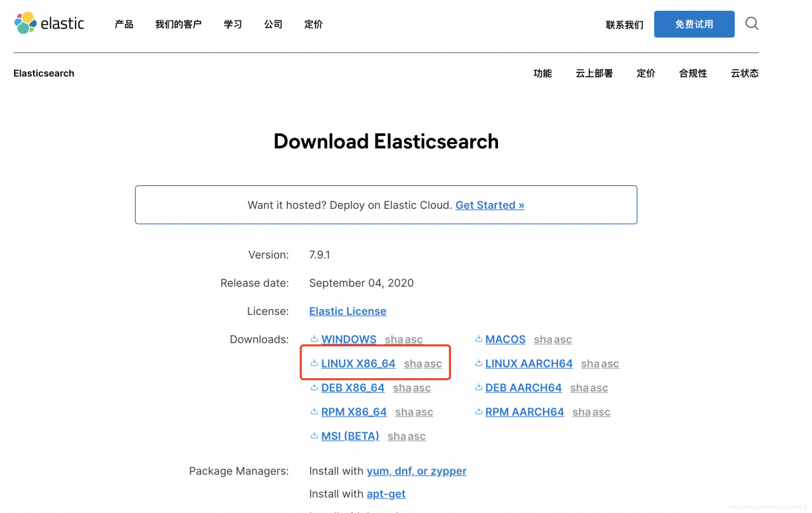Viewport: 812px width, 513px height.
Task: Open sha link for DEB AARCH64
Action: pyautogui.click(x=579, y=388)
